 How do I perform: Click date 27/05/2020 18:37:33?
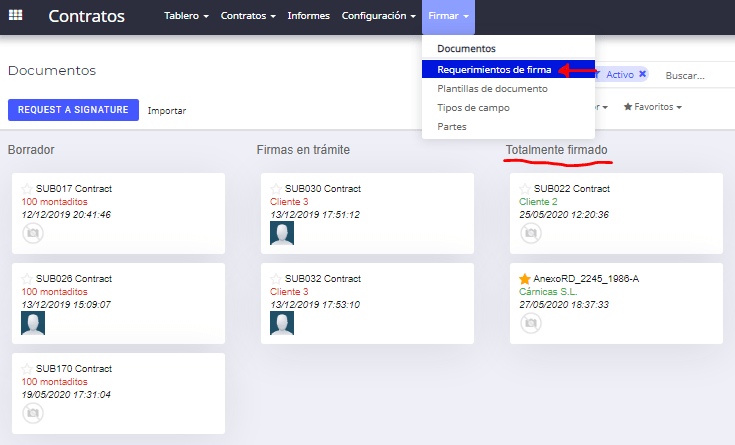(564, 305)
